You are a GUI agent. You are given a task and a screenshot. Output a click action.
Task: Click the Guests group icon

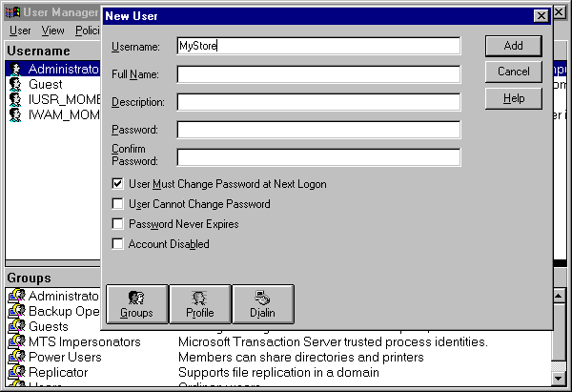(16, 326)
